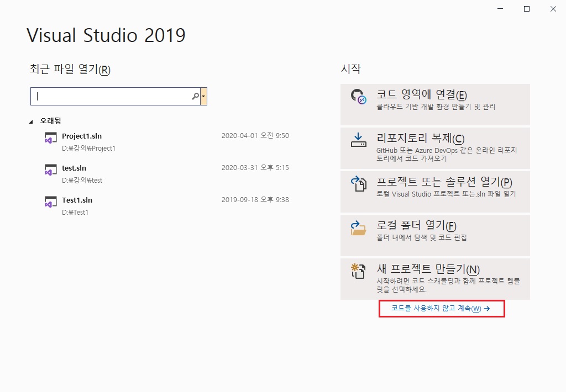Image resolution: width=566 pixels, height=392 pixels.
Task: Open the search box dropdown arrow
Action: click(x=203, y=96)
